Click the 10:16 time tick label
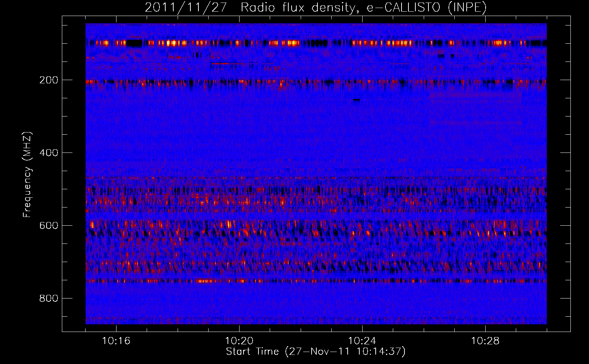The image size is (589, 364). (116, 341)
